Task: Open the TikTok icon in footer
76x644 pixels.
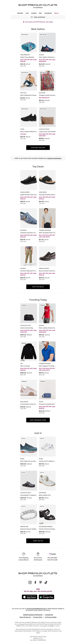Action: coord(46,582)
